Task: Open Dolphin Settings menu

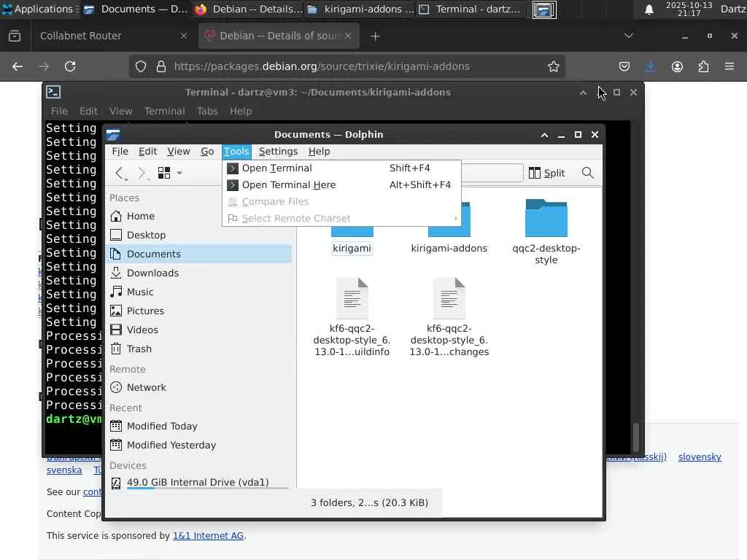Action: 278,152
